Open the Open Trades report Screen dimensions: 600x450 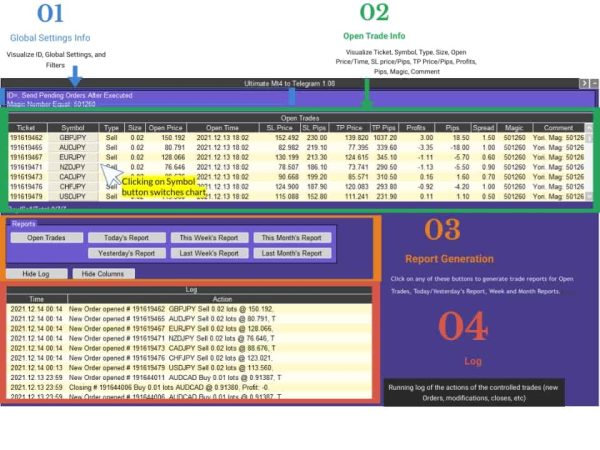point(47,238)
